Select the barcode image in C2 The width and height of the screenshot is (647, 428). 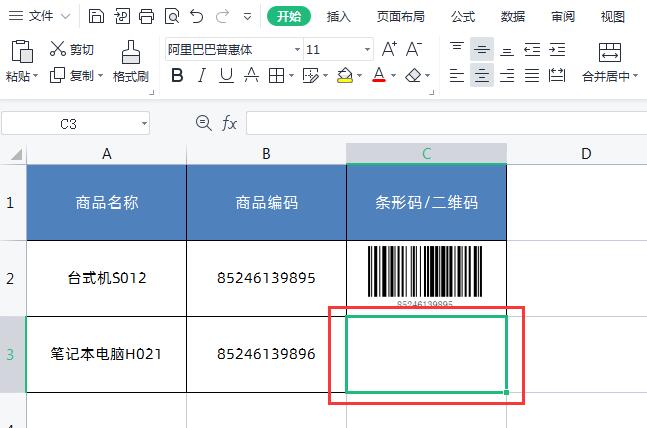click(x=425, y=275)
